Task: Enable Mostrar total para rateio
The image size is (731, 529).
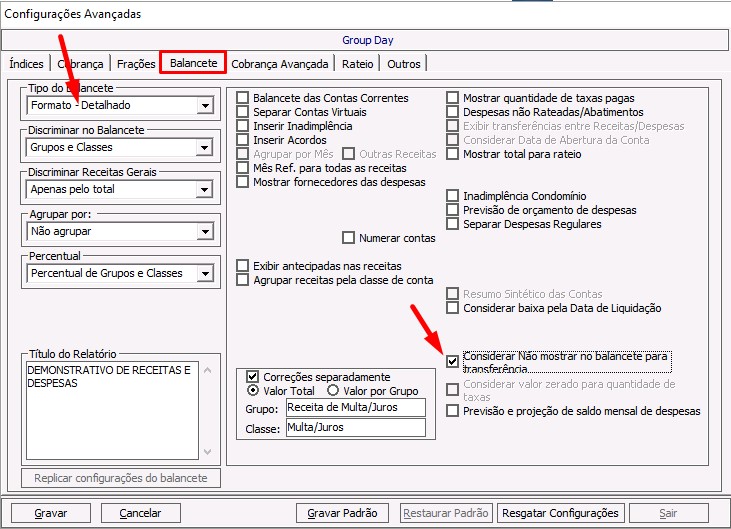Action: click(452, 154)
